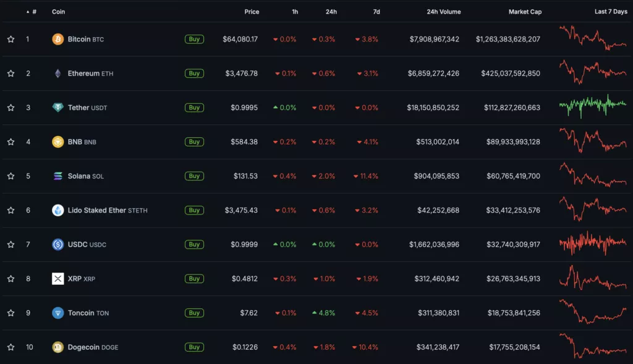Click the Ethereum coin logo
Image resolution: width=633 pixels, height=364 pixels.
[57, 74]
